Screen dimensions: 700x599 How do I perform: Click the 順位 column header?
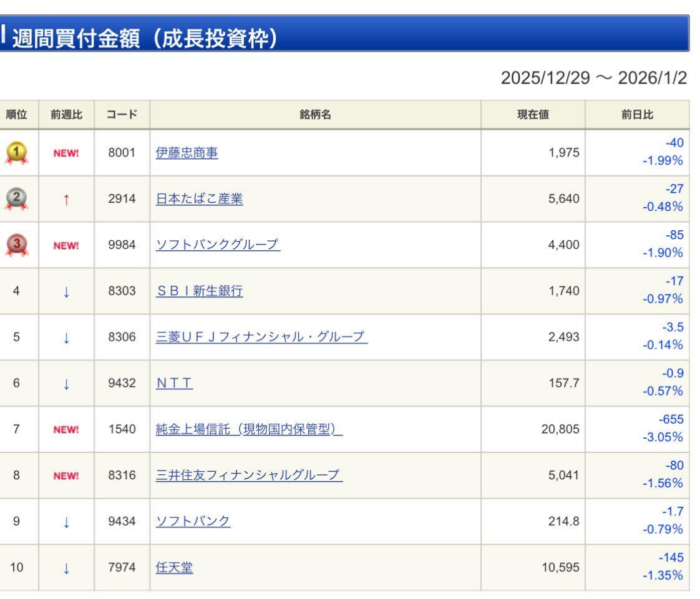pos(19,114)
